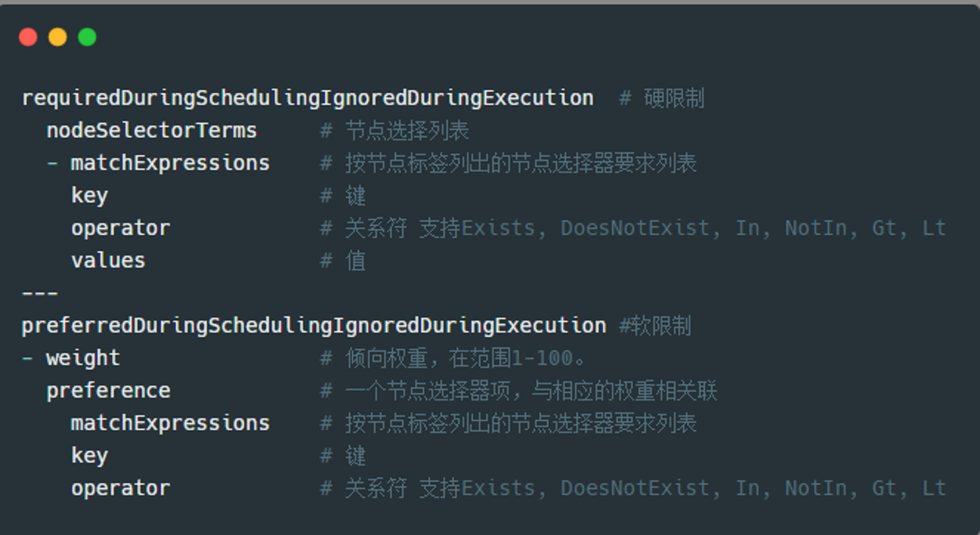980x535 pixels.
Task: Click the preference field
Action: click(108, 391)
